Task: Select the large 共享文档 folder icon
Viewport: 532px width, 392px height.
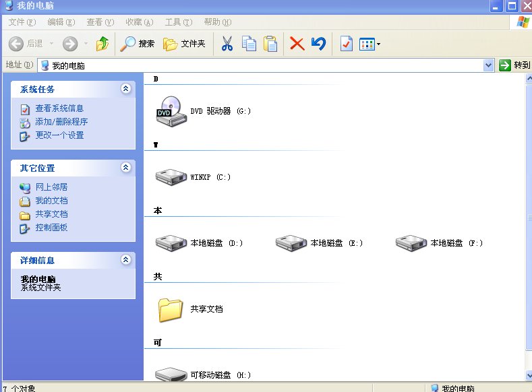Action: [x=171, y=309]
